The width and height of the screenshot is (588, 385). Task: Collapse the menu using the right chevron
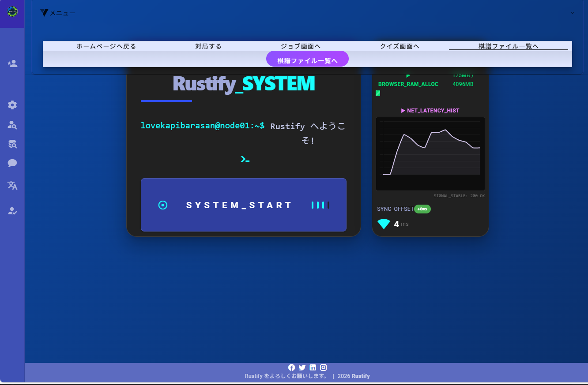tap(573, 13)
